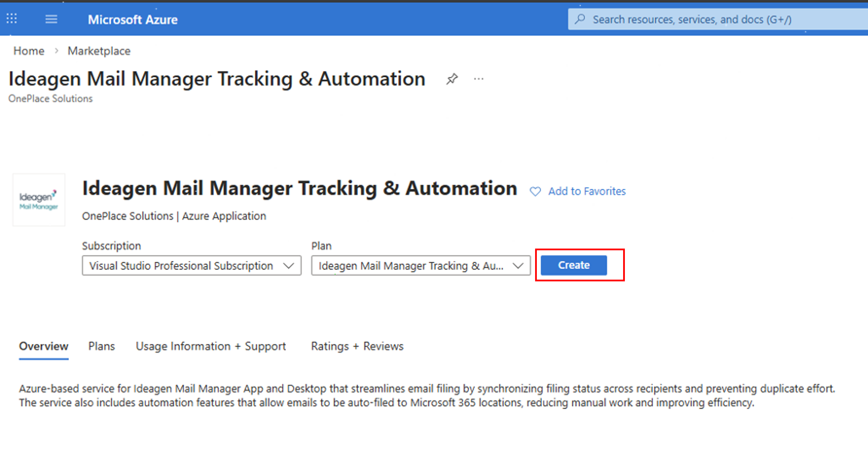This screenshot has width=868, height=452.
Task: Open the Azure apps grid launcher
Action: [x=12, y=19]
